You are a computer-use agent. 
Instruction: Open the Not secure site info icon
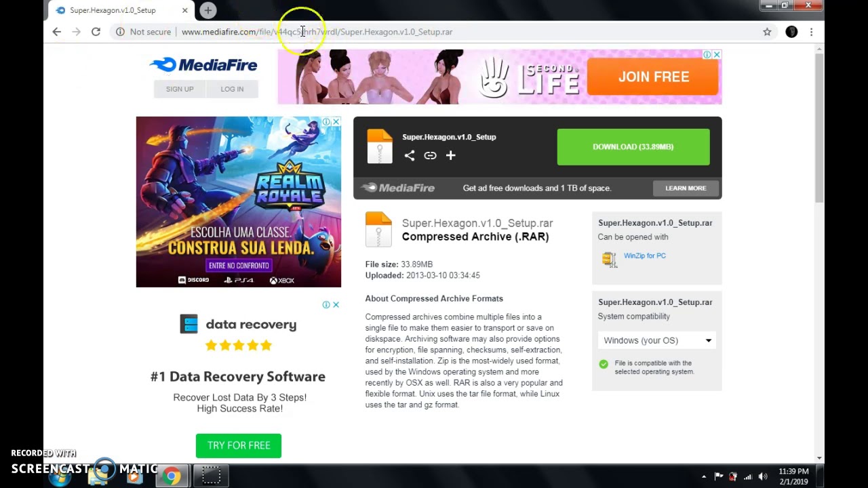120,32
